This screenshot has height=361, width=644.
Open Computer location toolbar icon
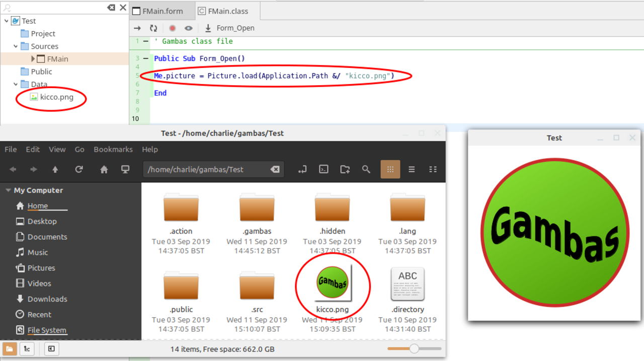click(x=126, y=170)
